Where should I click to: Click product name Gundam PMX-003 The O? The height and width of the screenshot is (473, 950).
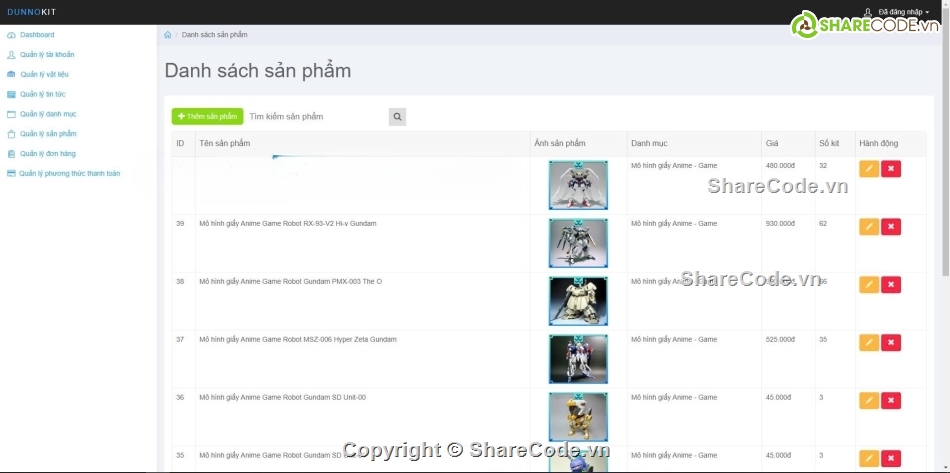click(291, 282)
